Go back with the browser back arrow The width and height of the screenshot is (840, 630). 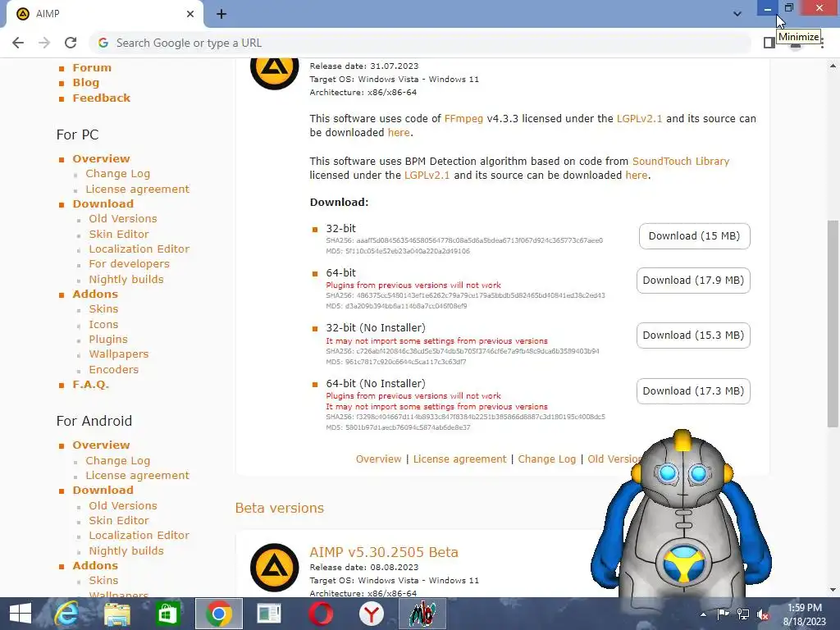click(x=18, y=43)
